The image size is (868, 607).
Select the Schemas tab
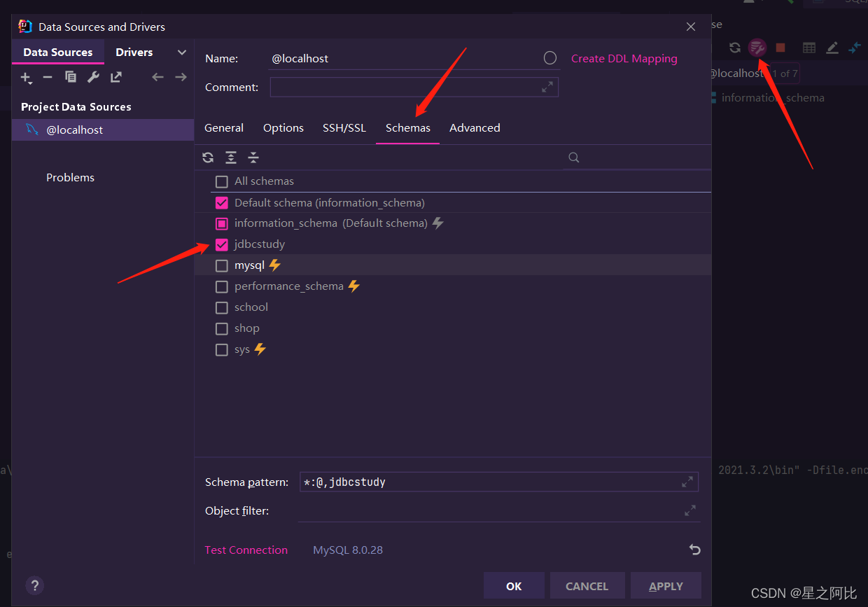pos(408,127)
